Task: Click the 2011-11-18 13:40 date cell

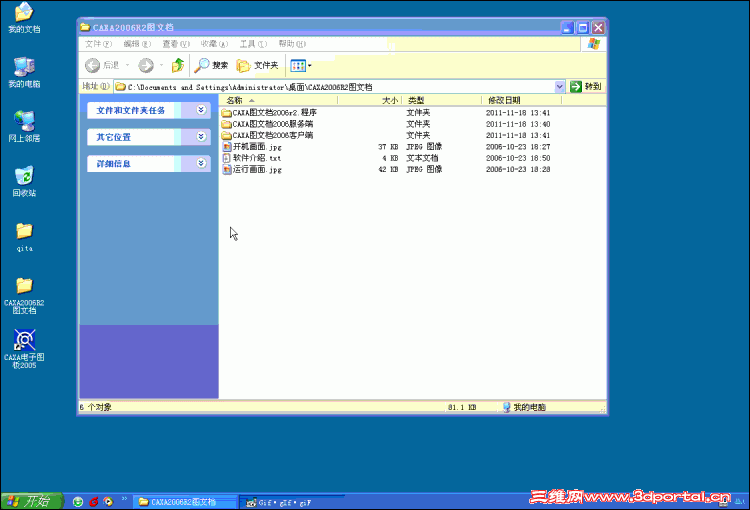Action: tap(518, 124)
